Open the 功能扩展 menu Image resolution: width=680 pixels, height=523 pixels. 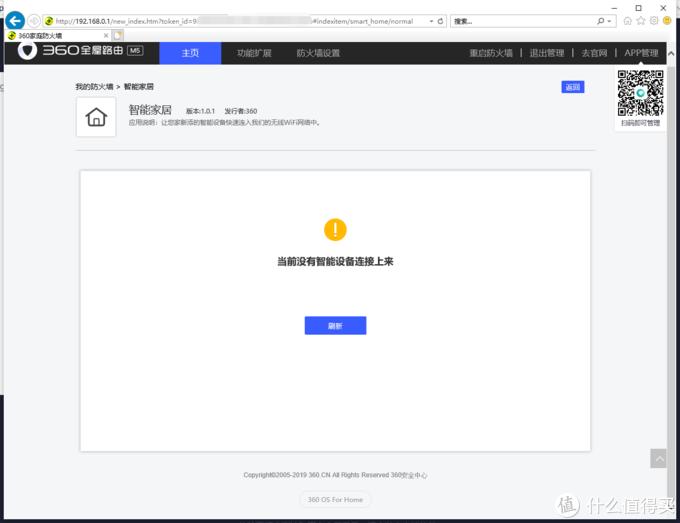pos(254,53)
